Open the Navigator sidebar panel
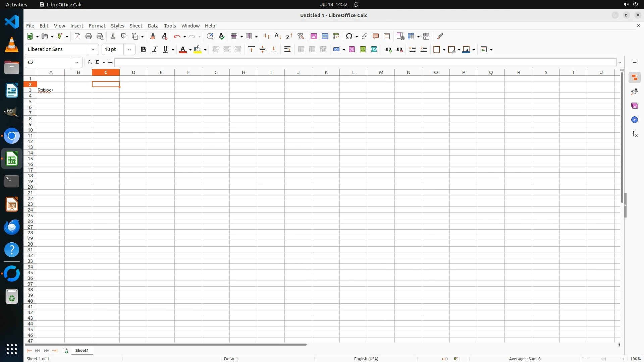This screenshot has width=644, height=362. 634,120
